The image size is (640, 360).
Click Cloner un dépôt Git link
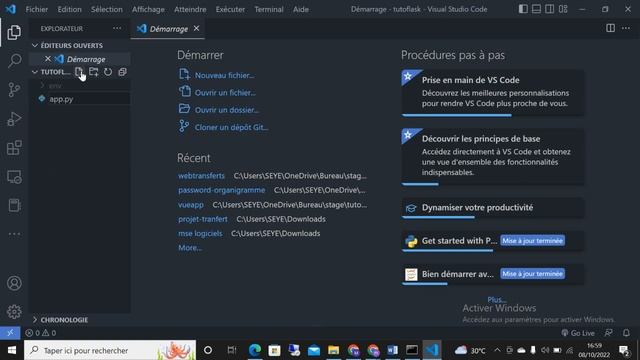pos(231,127)
